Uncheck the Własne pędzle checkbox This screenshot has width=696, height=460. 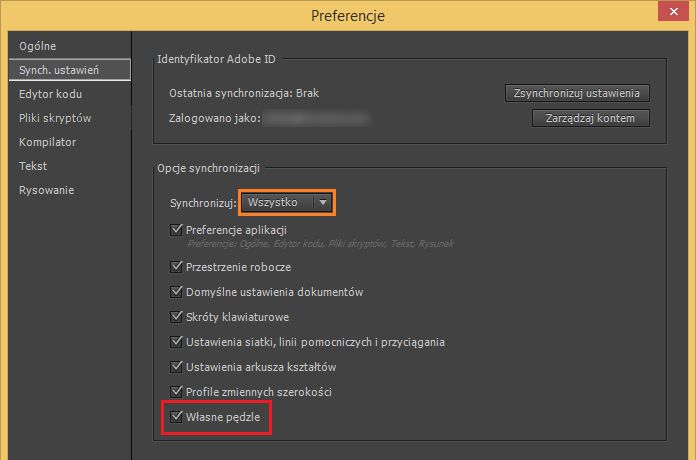coord(177,416)
